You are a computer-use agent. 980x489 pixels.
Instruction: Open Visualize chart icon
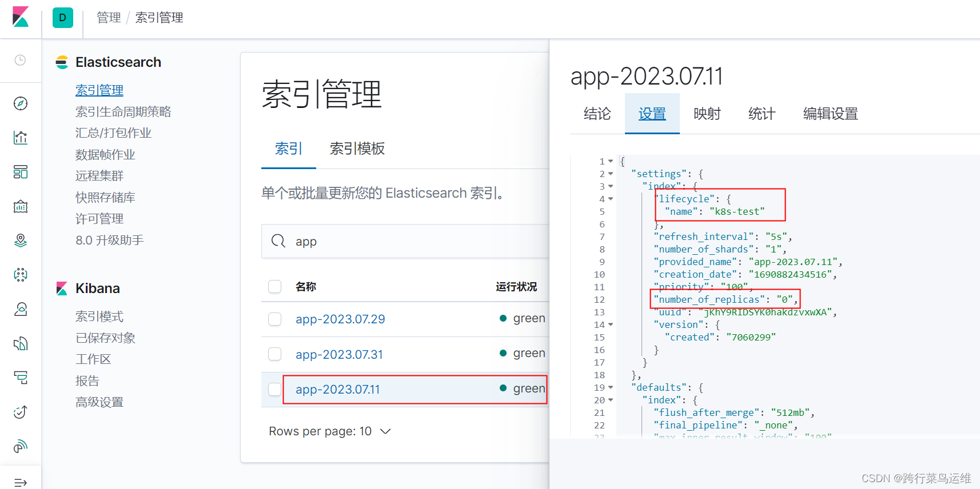pos(21,138)
